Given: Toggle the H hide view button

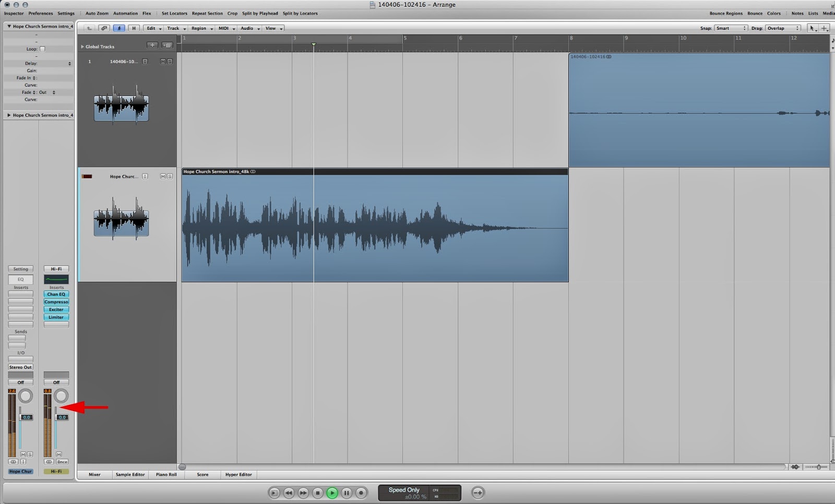Looking at the screenshot, I should [x=134, y=28].
